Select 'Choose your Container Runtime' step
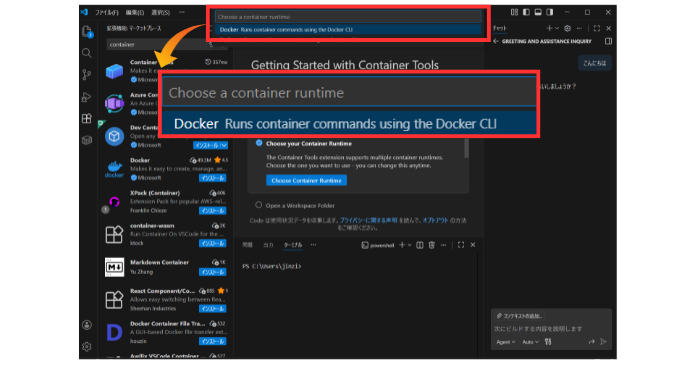 click(309, 144)
